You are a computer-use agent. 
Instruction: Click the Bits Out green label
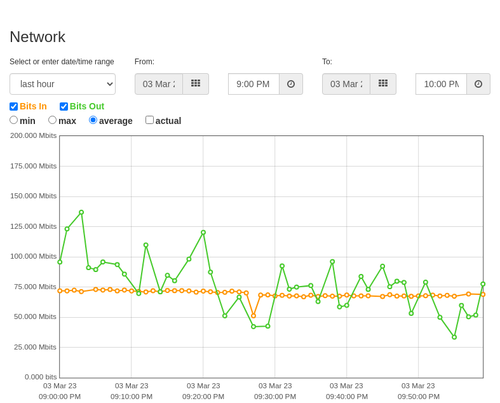[x=87, y=106]
